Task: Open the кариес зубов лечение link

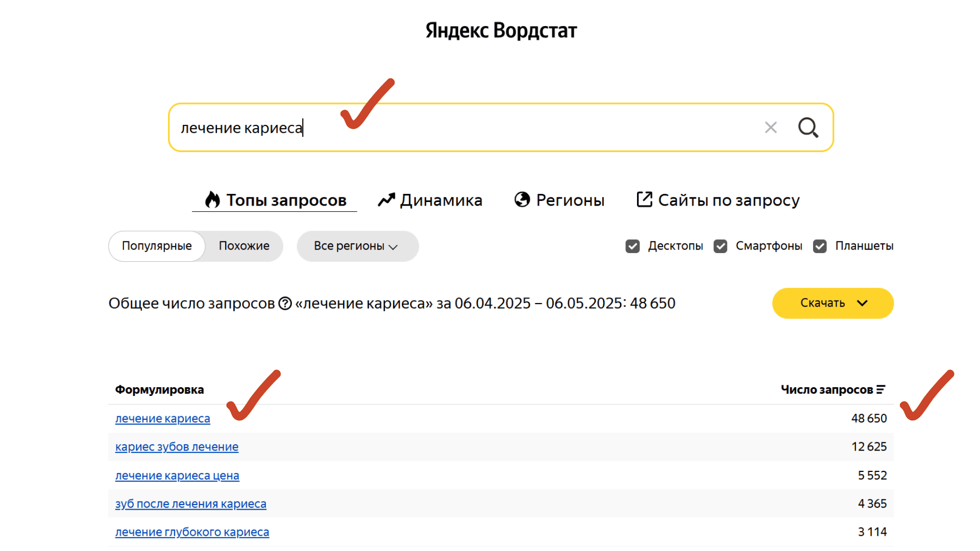Action: [x=177, y=447]
